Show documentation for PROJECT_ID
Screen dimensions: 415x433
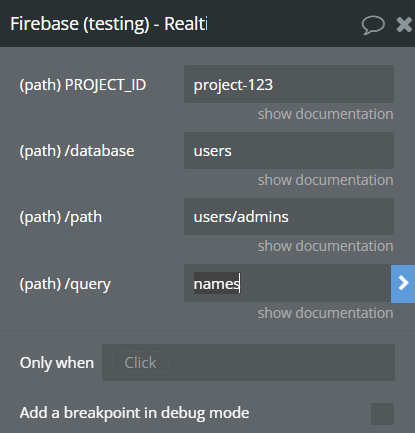[325, 114]
